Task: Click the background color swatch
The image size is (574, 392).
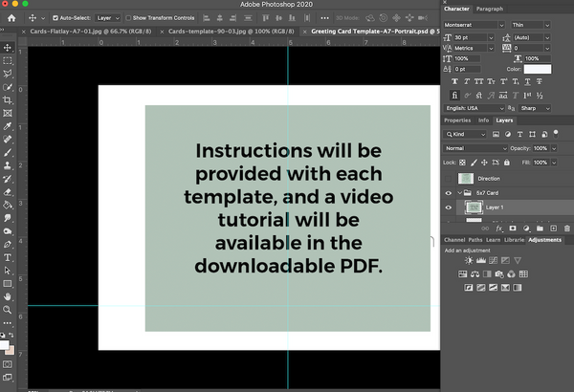Action: point(11,351)
